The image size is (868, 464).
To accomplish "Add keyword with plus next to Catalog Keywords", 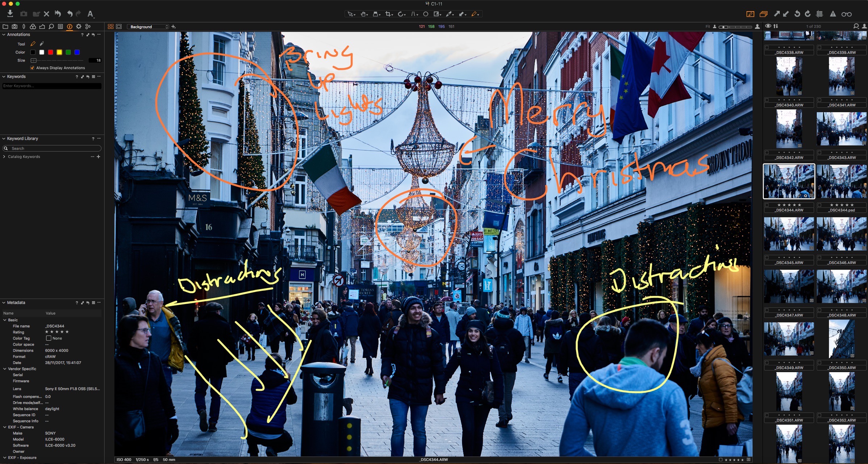I will (98, 157).
